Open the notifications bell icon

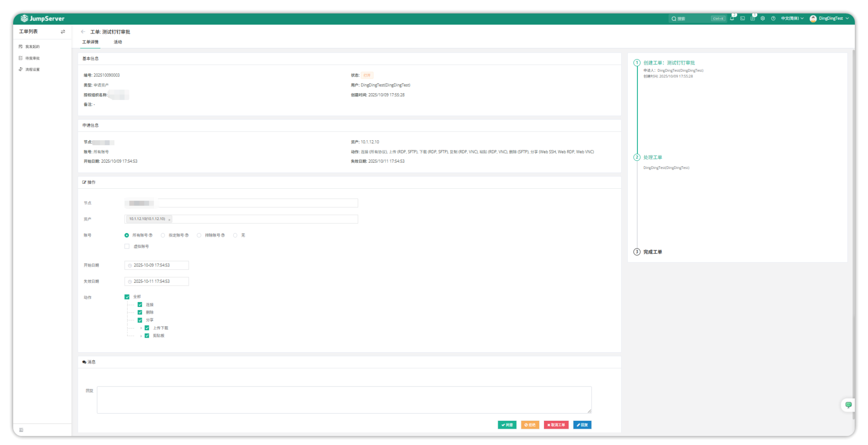[x=732, y=18]
